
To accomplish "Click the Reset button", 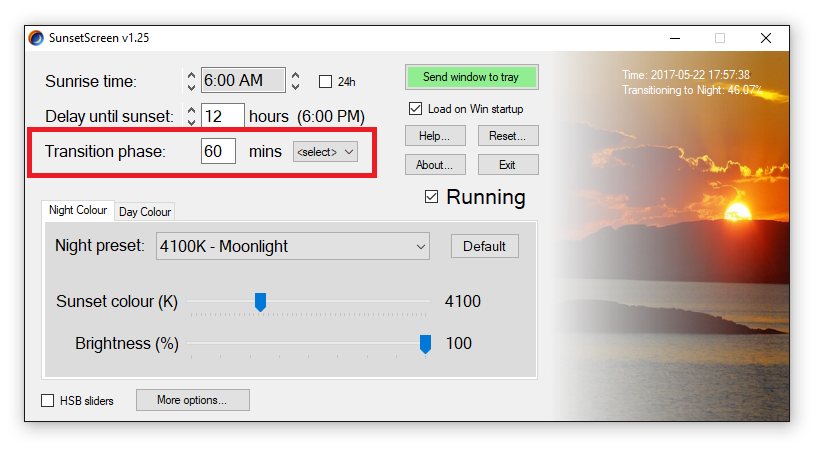I will click(x=508, y=135).
